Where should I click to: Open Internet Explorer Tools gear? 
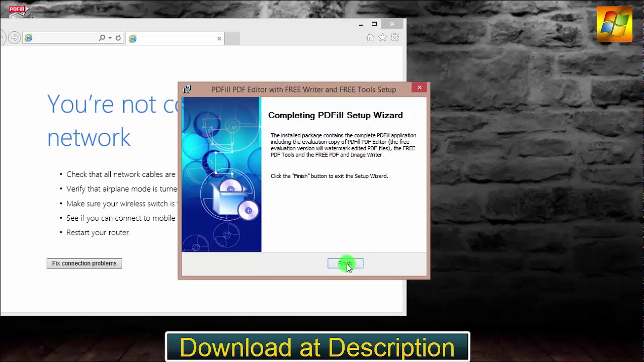pyautogui.click(x=395, y=38)
